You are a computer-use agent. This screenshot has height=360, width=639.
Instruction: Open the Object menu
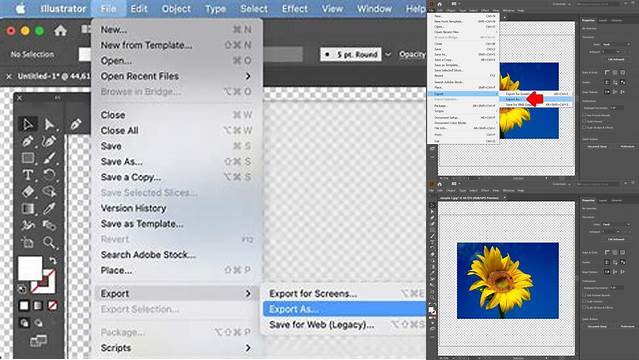click(x=176, y=9)
